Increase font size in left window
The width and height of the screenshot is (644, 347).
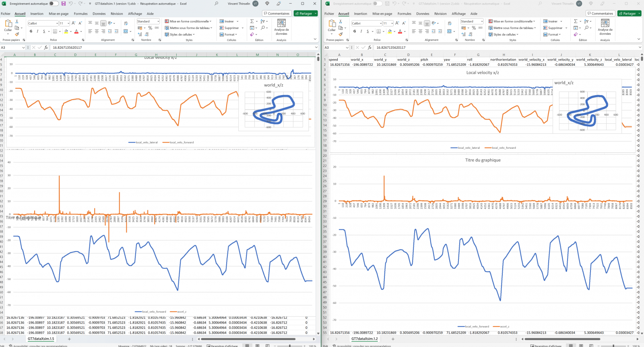(74, 23)
